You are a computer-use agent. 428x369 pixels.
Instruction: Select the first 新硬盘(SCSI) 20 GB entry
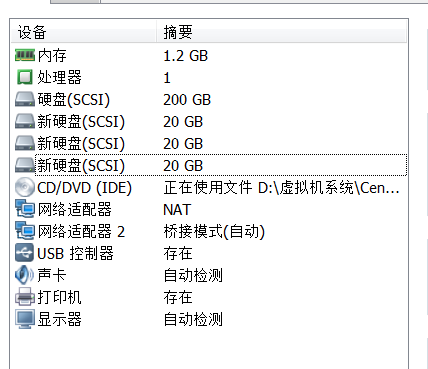pyautogui.click(x=209, y=121)
